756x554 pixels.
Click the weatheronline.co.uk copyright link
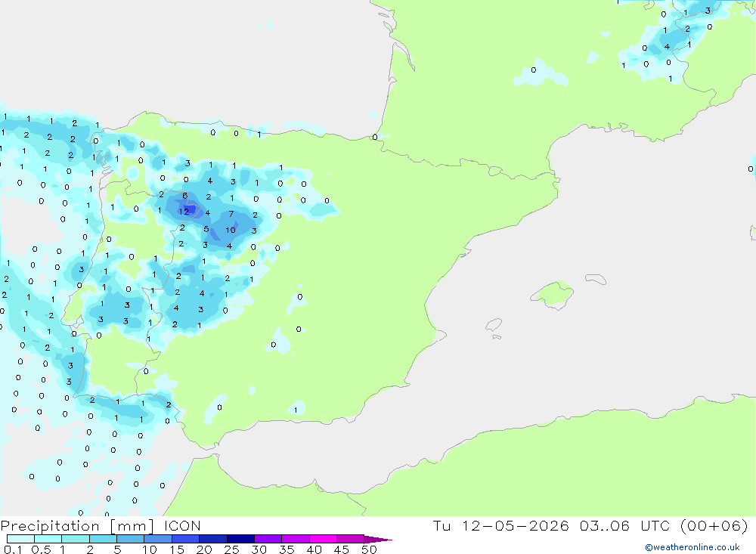tap(692, 547)
